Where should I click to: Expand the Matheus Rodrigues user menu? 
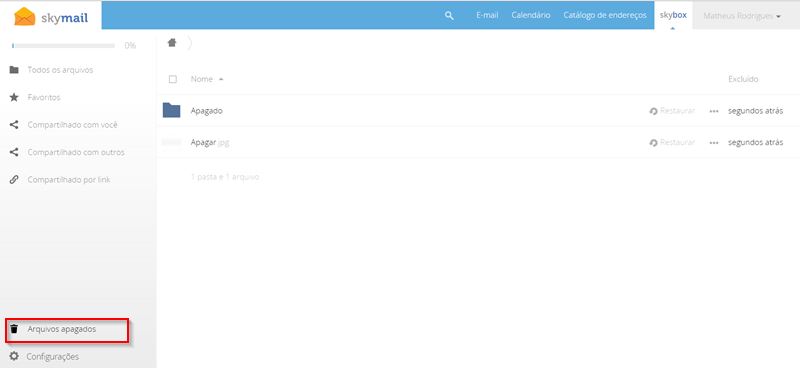point(742,16)
